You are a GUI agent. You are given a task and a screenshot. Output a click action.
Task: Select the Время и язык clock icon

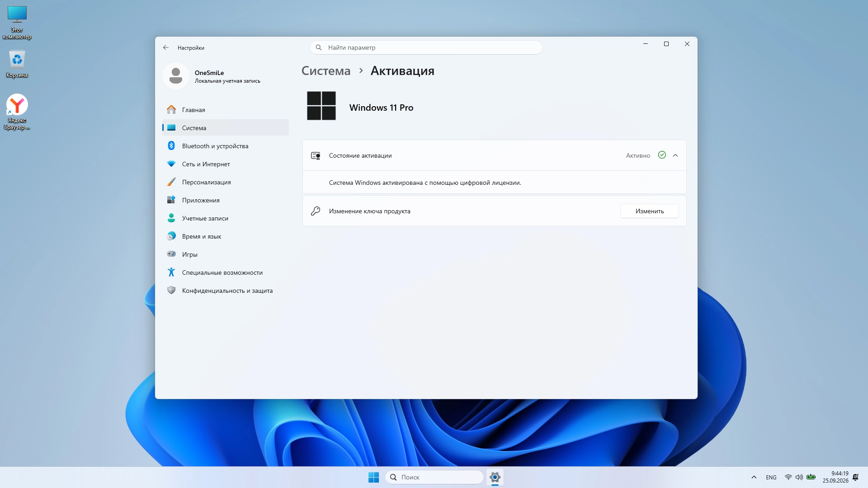click(171, 236)
